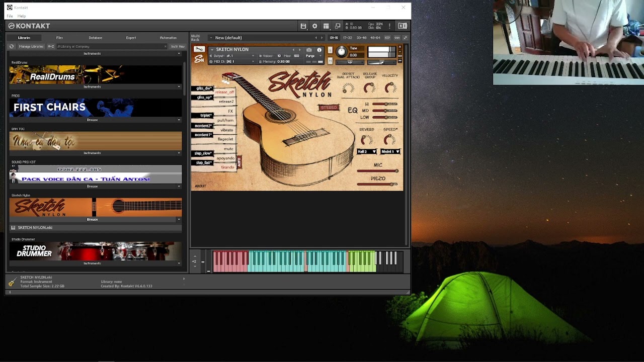This screenshot has height=362, width=644.
Task: Switch to the Automation tab
Action: (x=168, y=38)
